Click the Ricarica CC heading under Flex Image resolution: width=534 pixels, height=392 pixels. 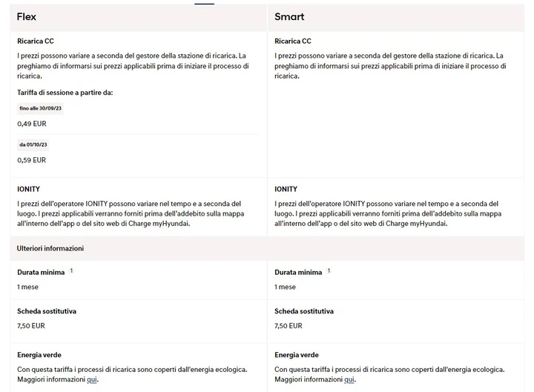[x=36, y=41]
